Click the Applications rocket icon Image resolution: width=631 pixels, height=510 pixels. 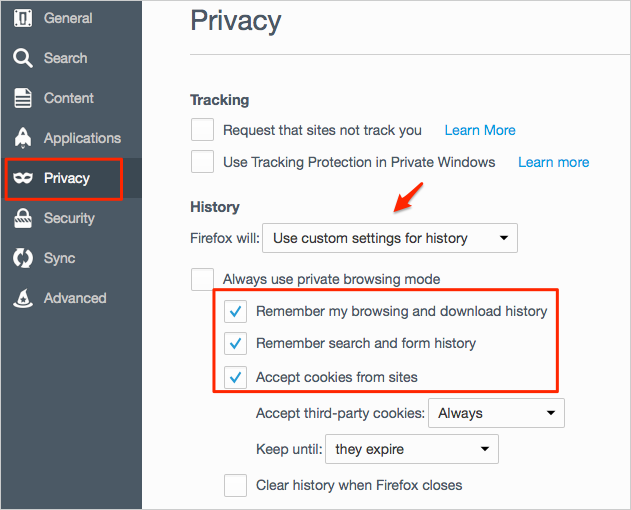(x=23, y=138)
